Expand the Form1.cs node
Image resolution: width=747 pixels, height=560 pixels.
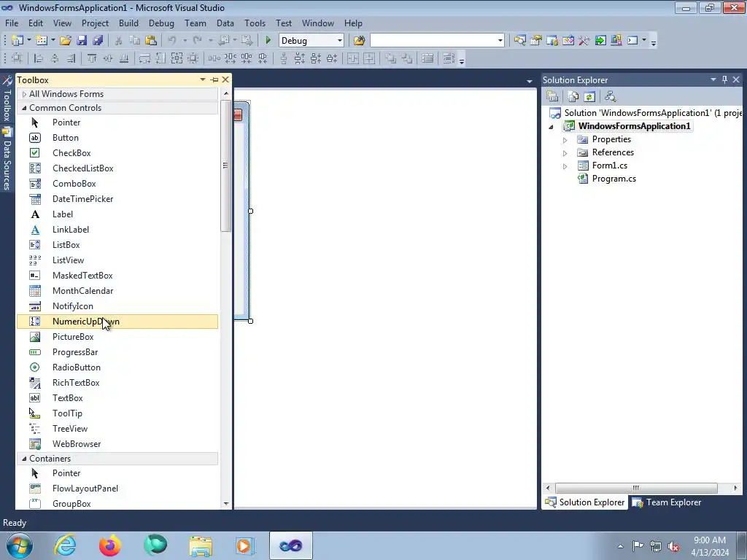[565, 166]
